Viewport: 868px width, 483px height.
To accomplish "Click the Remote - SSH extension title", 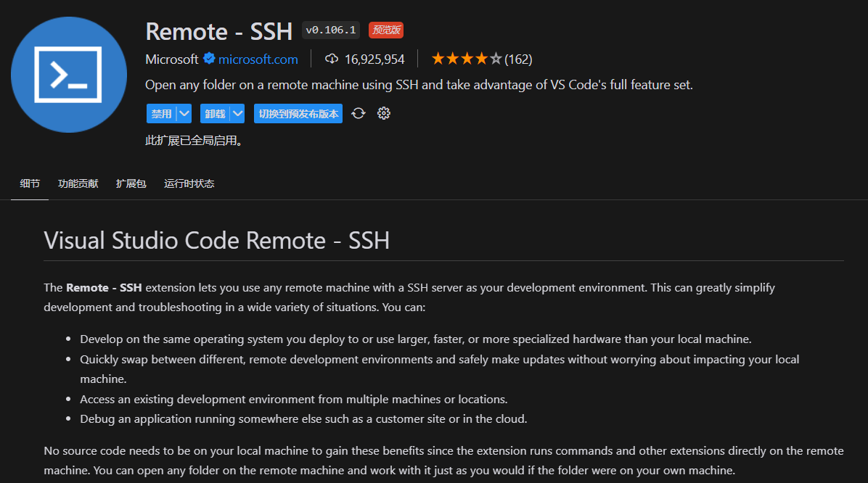I will coord(218,31).
